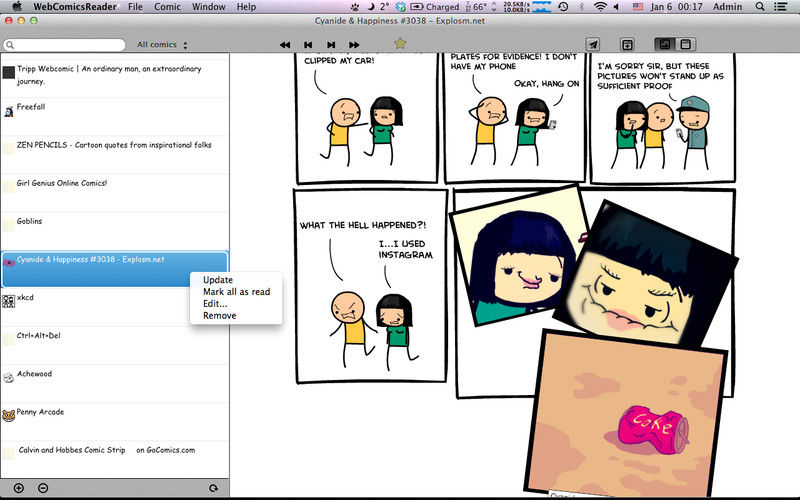
Task: Refresh all comics with the reload icon
Action: (213, 488)
